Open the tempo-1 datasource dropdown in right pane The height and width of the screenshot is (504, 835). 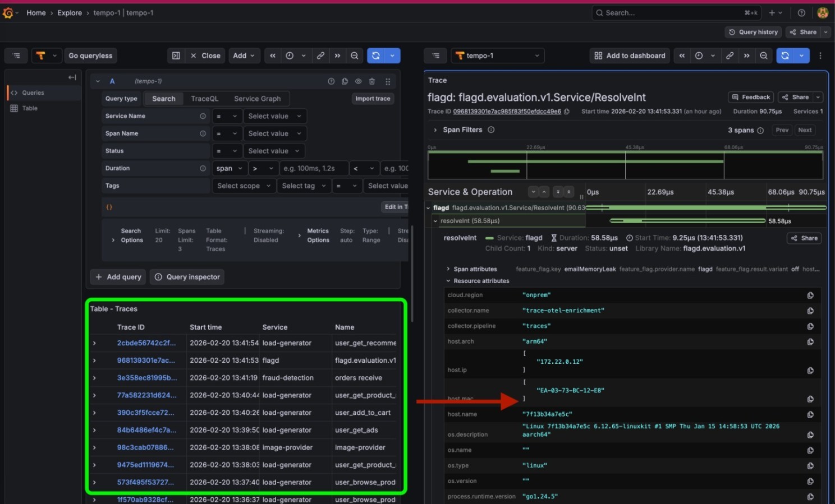tap(498, 56)
